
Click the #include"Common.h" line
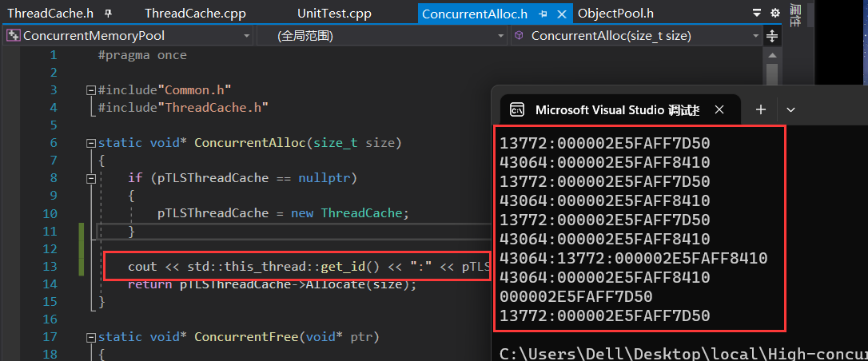164,90
